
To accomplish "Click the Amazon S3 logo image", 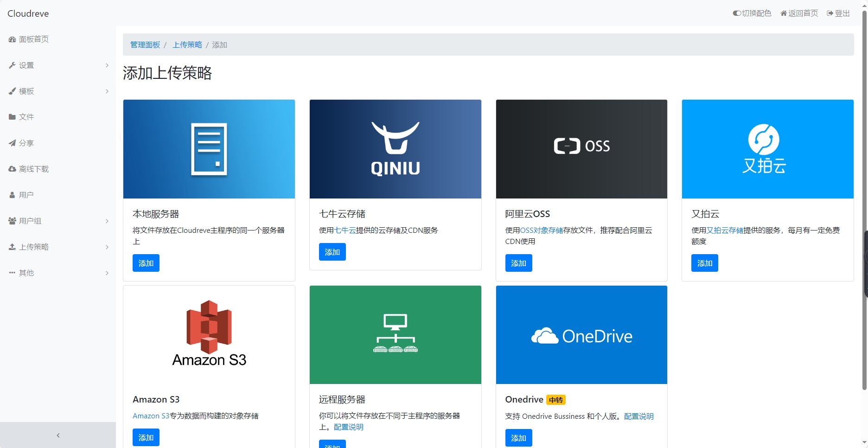I will tap(209, 335).
